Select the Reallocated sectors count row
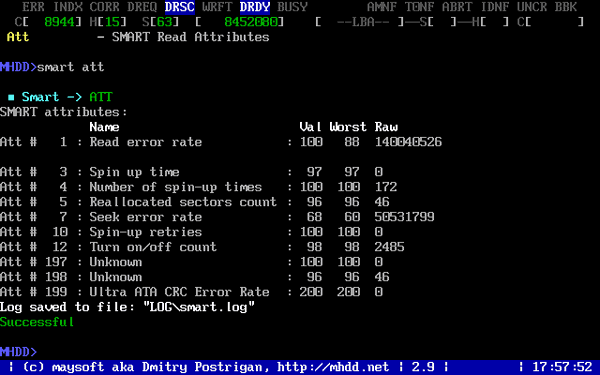Viewport: 600px width, 375px height. click(x=195, y=202)
